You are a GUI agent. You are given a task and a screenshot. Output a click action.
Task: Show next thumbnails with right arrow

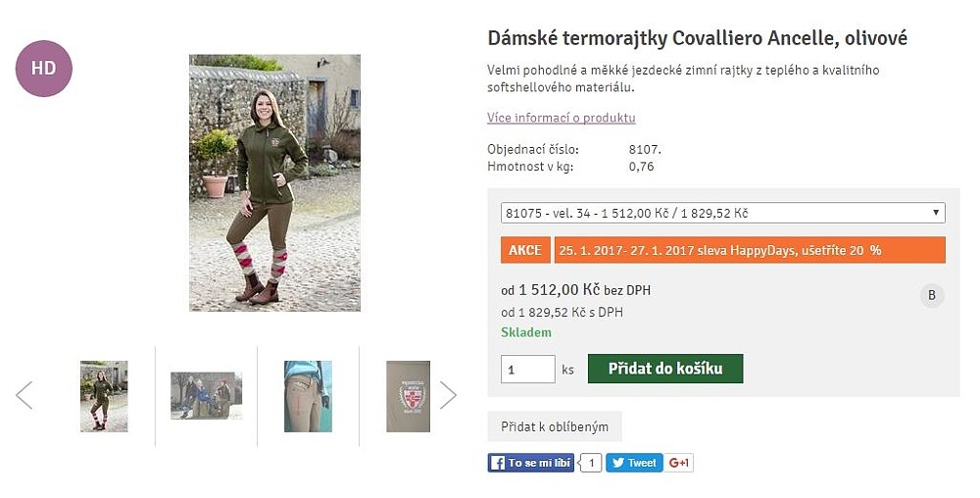click(x=448, y=395)
